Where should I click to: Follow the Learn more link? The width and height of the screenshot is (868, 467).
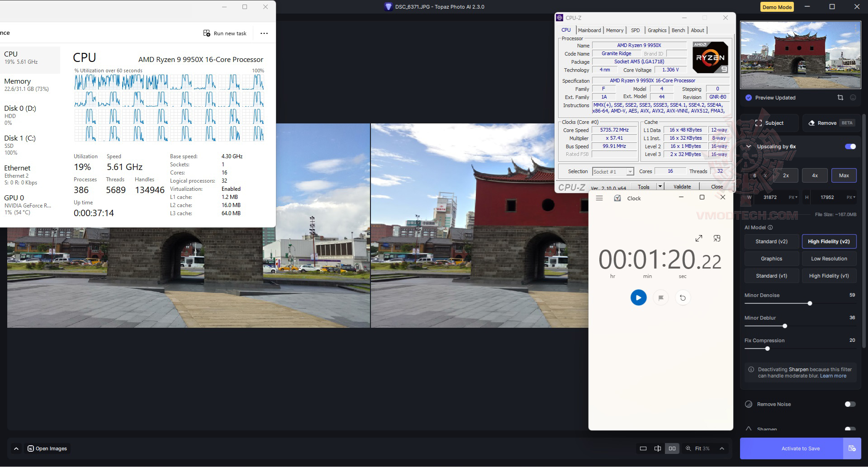point(833,376)
